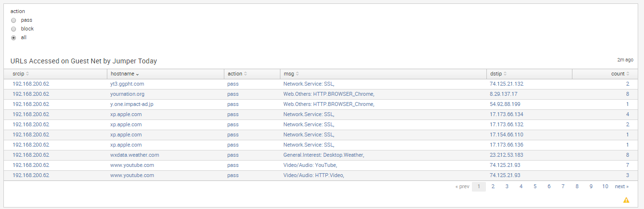Click the yellow warning triangle icon
Image resolution: width=644 pixels, height=209 pixels.
pyautogui.click(x=626, y=200)
